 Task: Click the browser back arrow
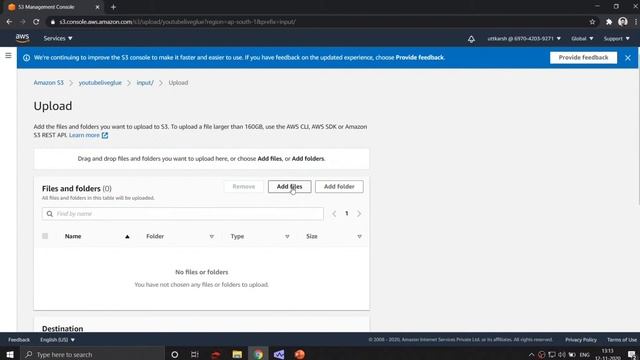[x=9, y=22]
